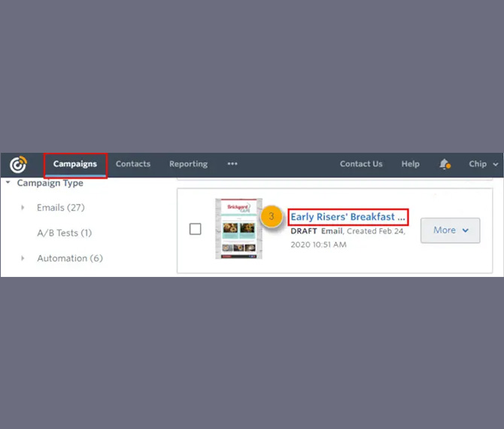Screen dimensions: 504x429
Task: Click the Brickyard email thumbnail preview
Action: click(238, 229)
